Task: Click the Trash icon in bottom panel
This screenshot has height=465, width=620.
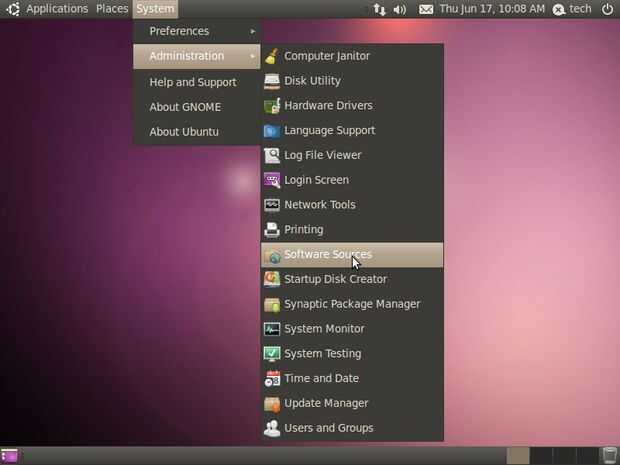Action: tap(609, 456)
